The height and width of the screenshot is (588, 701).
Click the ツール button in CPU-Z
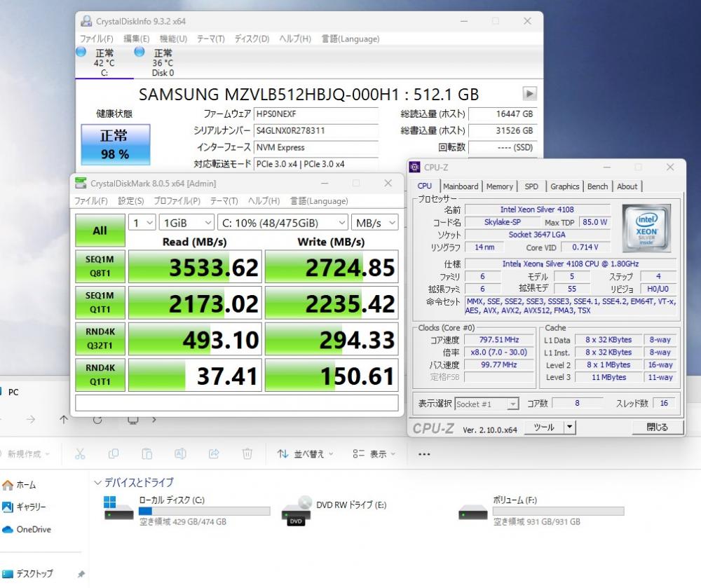click(544, 427)
